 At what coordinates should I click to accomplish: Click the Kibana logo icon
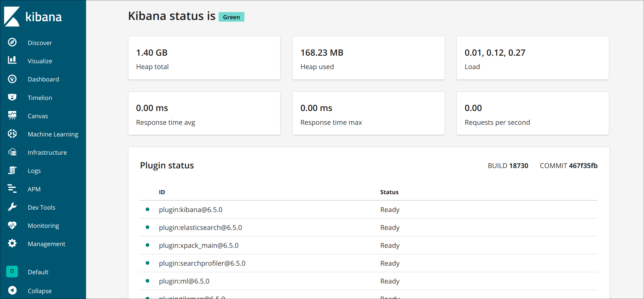tap(12, 16)
